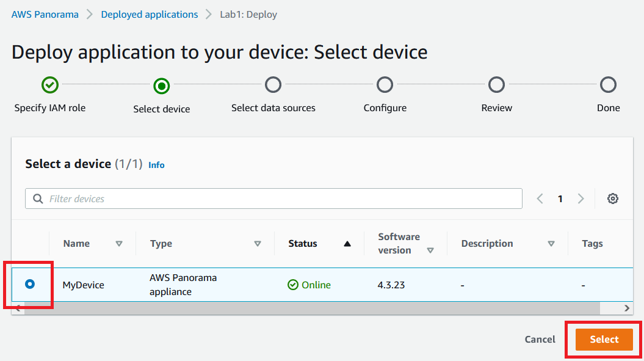Open the Info link beside Select a device
Screen dimensions: 644x361
[156, 165]
